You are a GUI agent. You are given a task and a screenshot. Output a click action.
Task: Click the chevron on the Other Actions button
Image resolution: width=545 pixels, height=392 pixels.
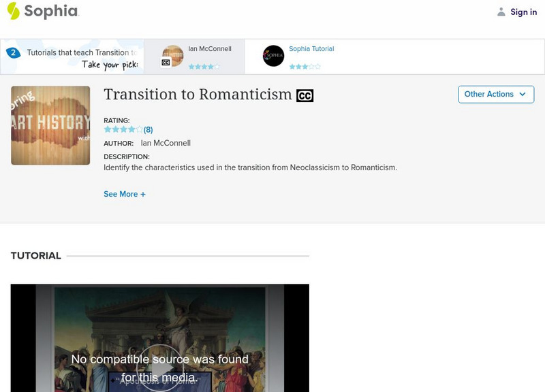pos(522,95)
